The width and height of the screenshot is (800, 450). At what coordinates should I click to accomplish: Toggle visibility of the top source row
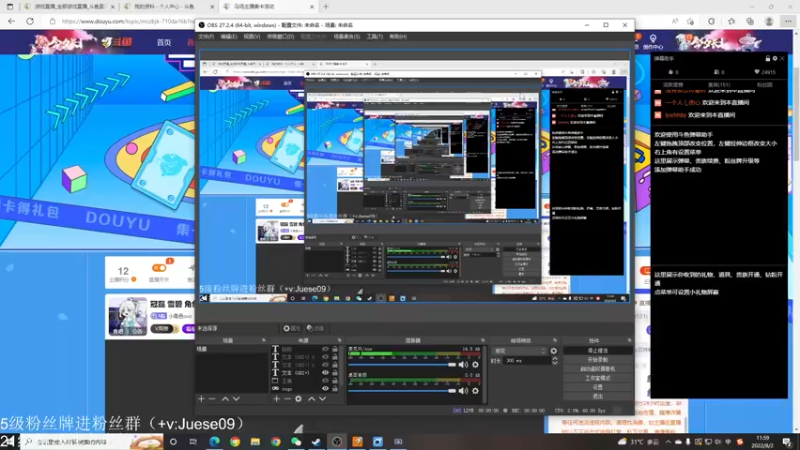pos(325,349)
